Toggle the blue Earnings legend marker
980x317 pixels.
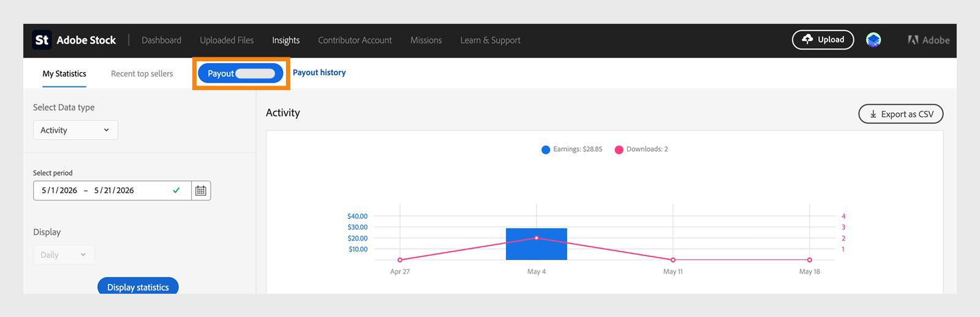(x=546, y=149)
